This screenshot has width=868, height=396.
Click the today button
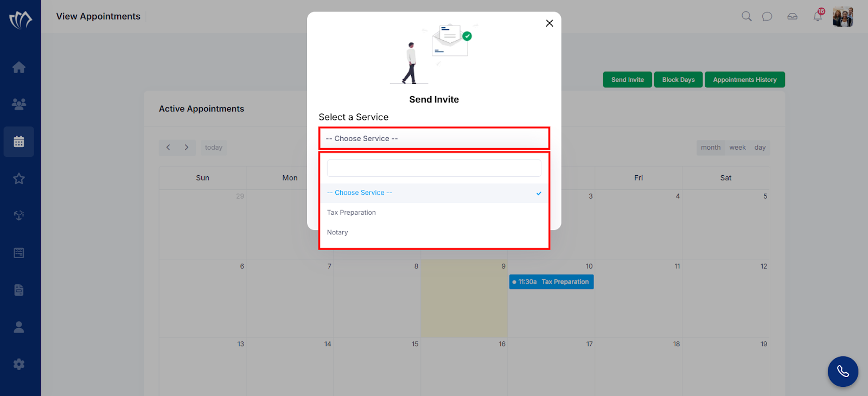(x=214, y=148)
